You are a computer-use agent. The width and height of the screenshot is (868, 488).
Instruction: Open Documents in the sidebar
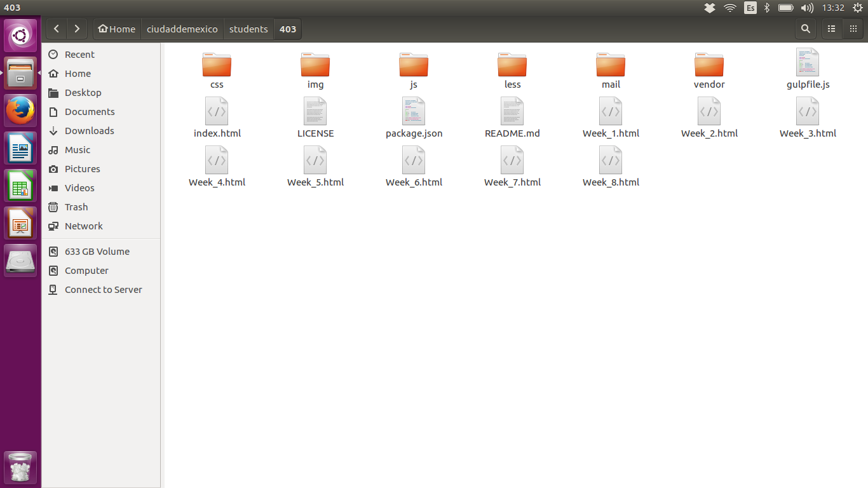point(102,112)
